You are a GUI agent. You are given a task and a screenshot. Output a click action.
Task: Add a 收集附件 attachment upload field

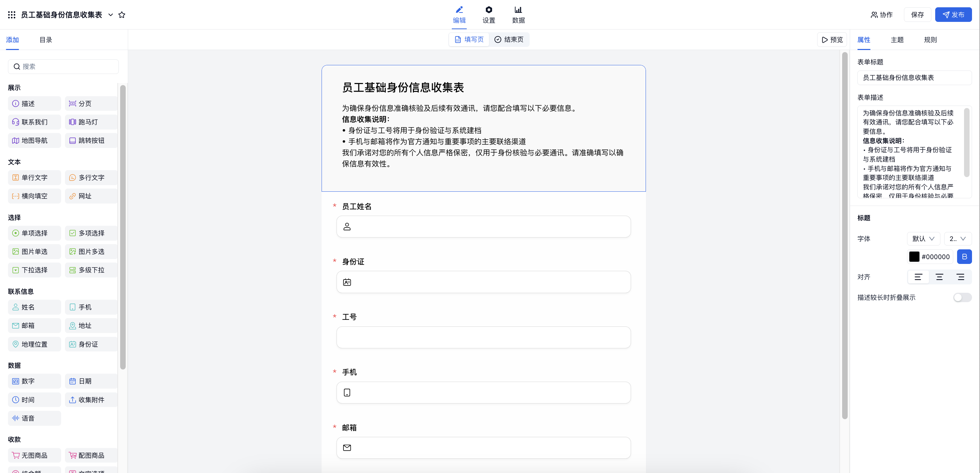tap(91, 400)
